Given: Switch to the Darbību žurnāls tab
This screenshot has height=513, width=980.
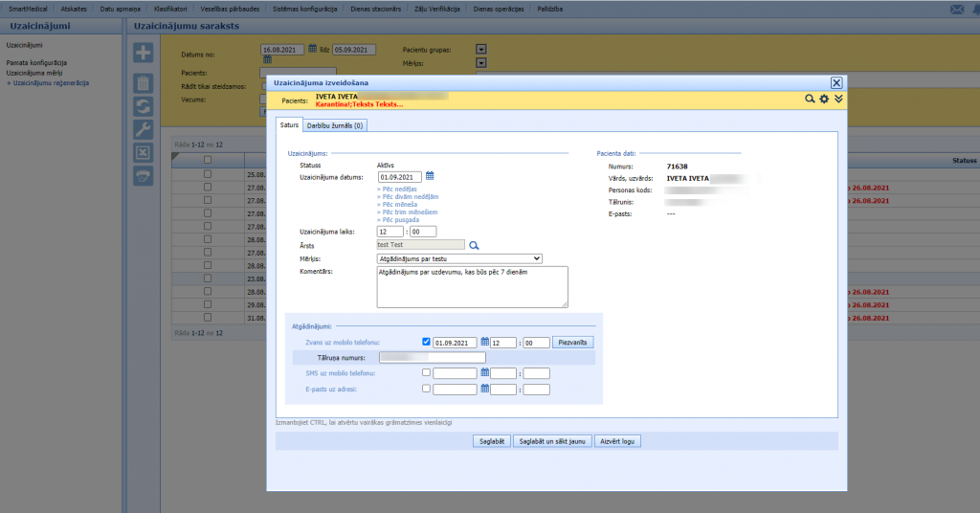Looking at the screenshot, I should pyautogui.click(x=334, y=125).
